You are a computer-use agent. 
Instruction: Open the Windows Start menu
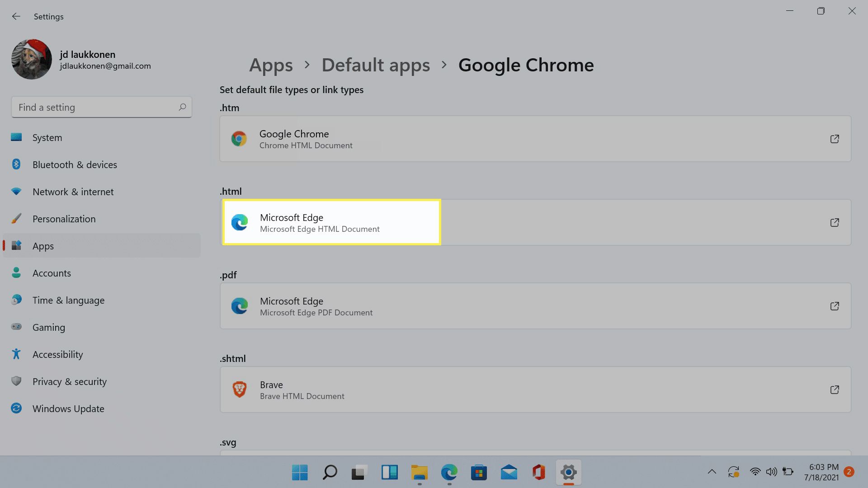pos(300,472)
